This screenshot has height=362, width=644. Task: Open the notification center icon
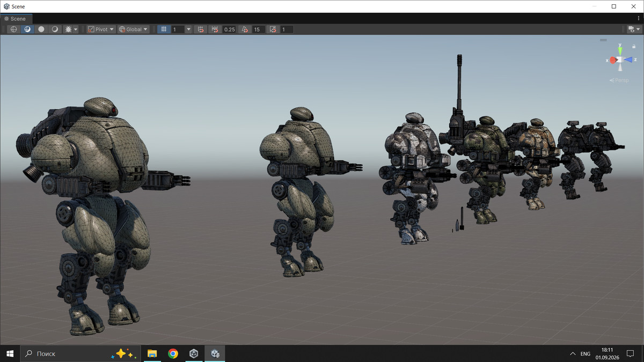pos(631,353)
